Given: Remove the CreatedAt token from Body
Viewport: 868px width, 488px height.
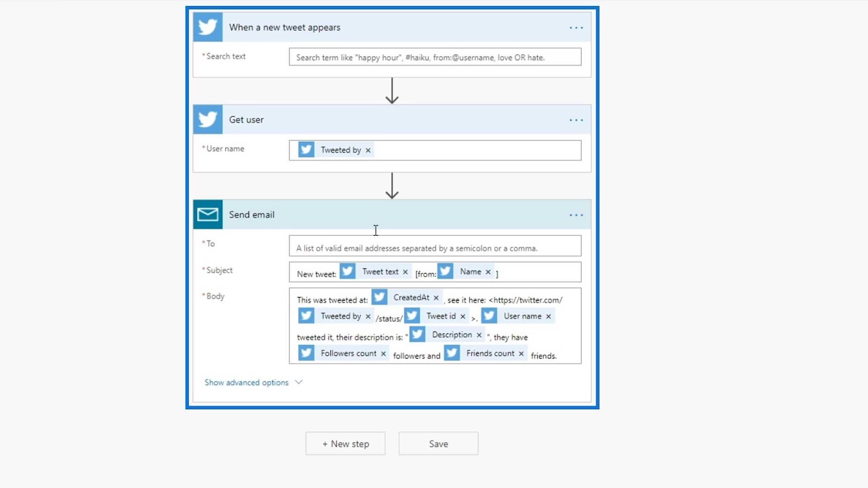Looking at the screenshot, I should [436, 298].
